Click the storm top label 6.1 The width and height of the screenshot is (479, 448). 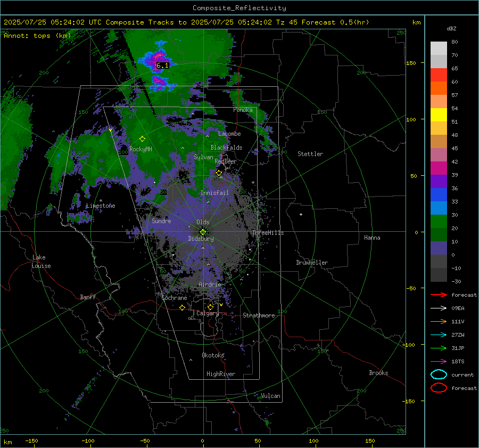pos(162,66)
